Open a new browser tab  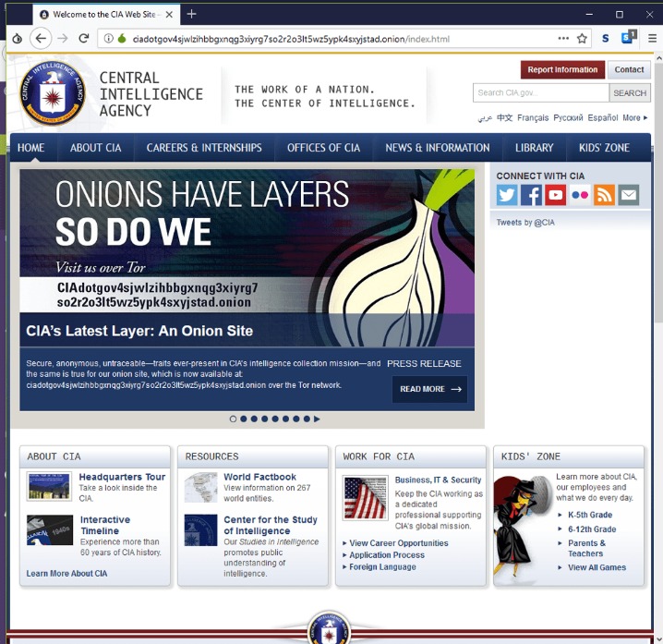pyautogui.click(x=191, y=14)
